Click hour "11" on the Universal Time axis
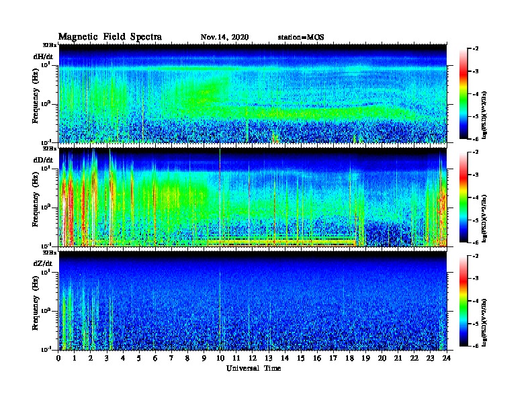 236,358
